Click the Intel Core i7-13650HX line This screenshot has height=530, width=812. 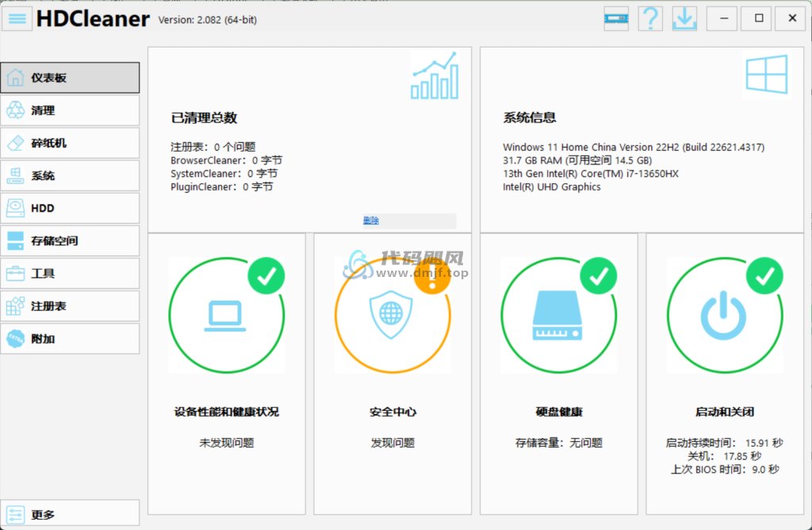click(590, 174)
